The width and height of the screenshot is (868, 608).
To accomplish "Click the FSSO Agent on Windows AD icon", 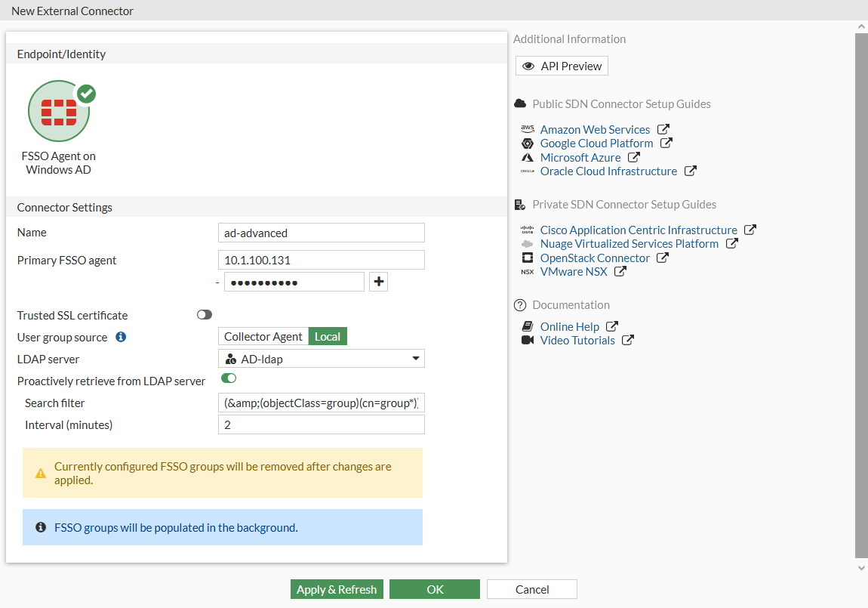I will point(59,112).
